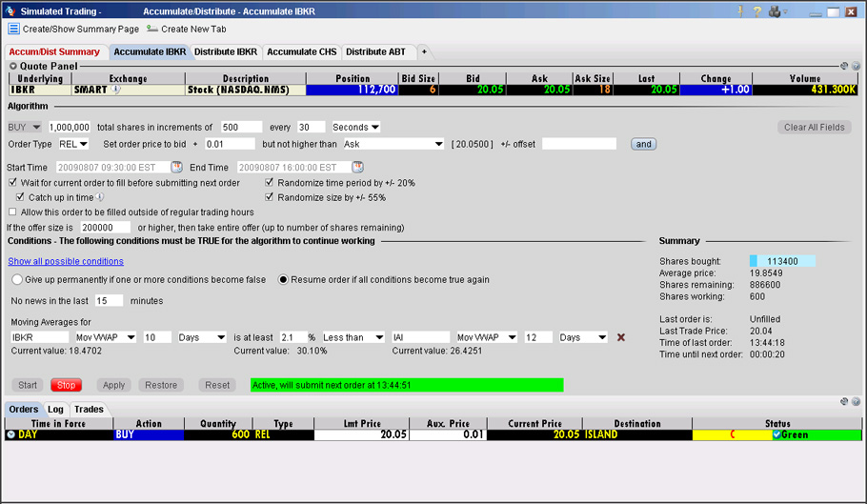Open the 'but not higher than' Ask dropdown
This screenshot has height=504, width=867.
click(393, 144)
